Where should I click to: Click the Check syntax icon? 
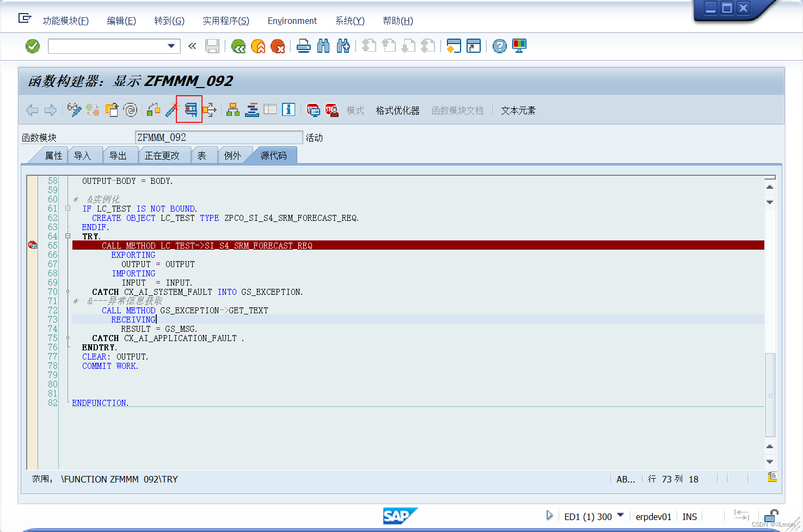pos(154,110)
